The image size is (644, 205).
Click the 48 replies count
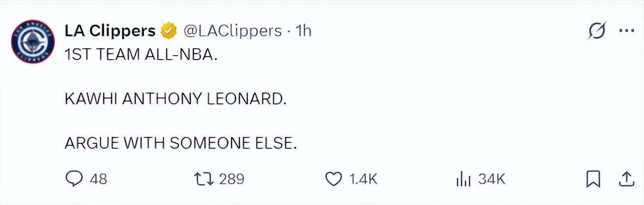[98, 179]
